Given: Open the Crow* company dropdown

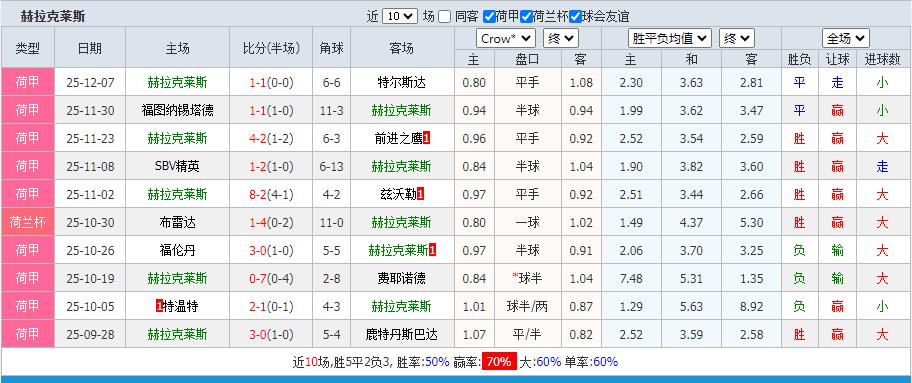Looking at the screenshot, I should click(x=505, y=39).
